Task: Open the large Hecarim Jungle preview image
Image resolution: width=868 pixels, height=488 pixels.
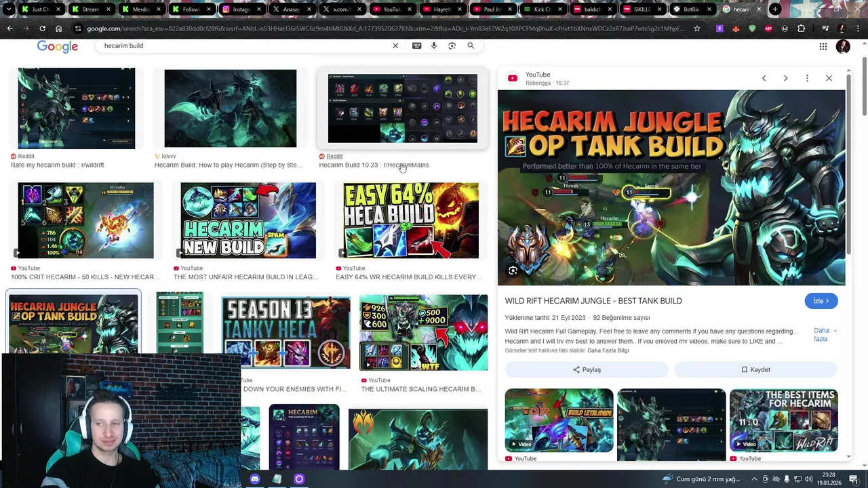Action: (x=671, y=187)
